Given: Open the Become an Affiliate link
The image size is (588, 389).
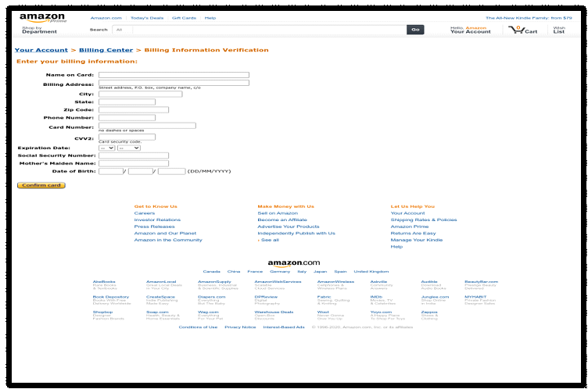Looking at the screenshot, I should coord(282,220).
